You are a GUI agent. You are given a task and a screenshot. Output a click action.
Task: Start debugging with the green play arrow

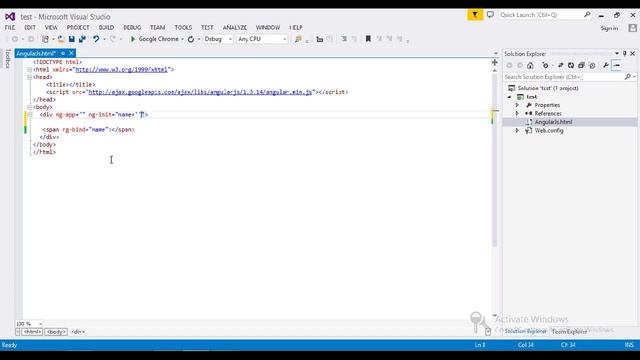[x=133, y=39]
